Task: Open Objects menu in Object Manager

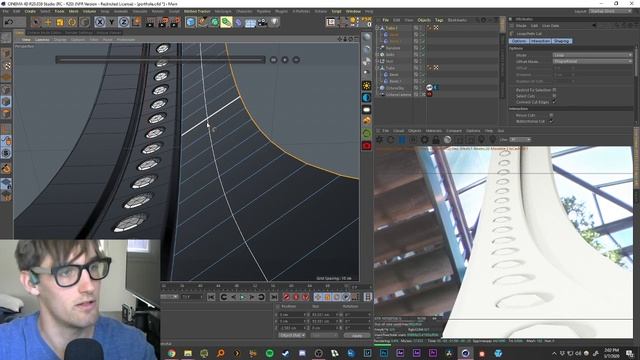Action: tap(424, 20)
